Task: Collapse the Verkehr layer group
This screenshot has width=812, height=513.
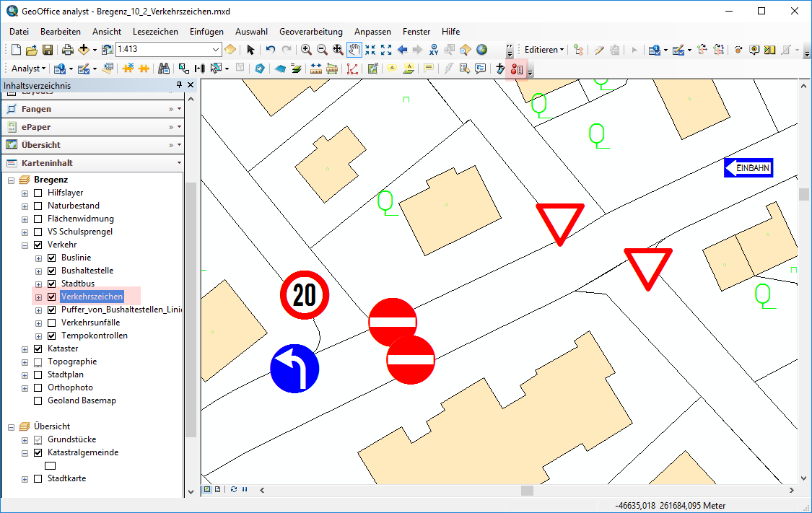Action: (25, 245)
